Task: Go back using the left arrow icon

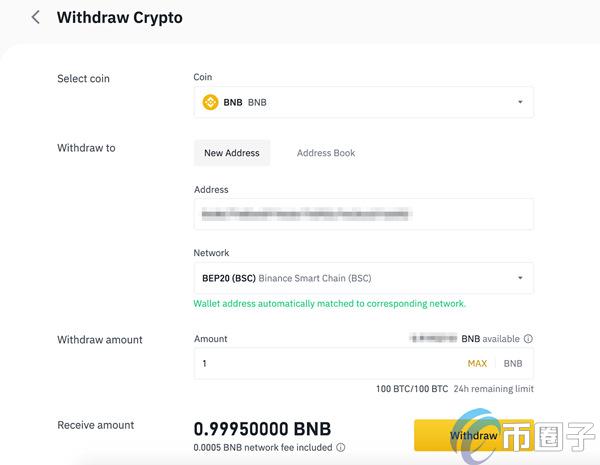Action: (36, 17)
